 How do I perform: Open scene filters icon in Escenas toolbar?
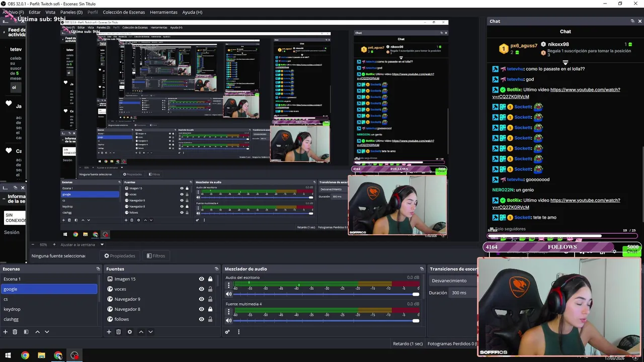click(26, 332)
